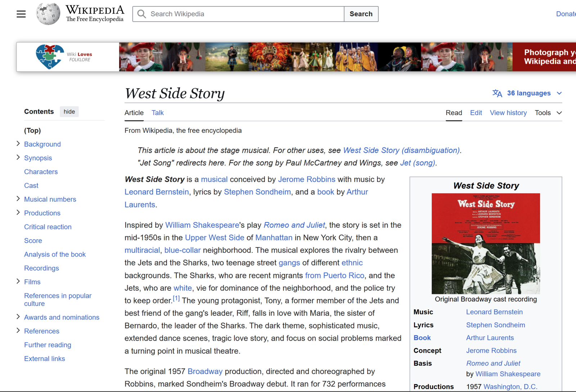Follow the Stephen Sondheim link in the intro
Screen dimensions: 576x392
point(257,192)
